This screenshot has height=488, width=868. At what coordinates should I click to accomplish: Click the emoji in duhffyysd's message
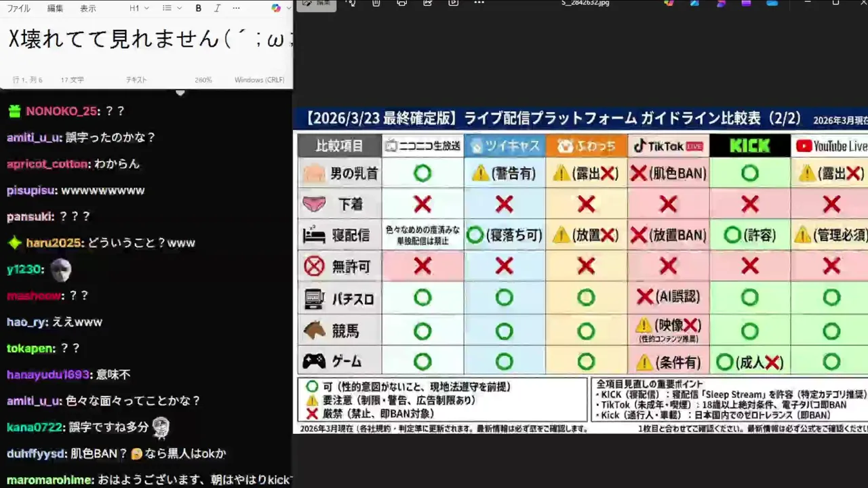pos(137,453)
